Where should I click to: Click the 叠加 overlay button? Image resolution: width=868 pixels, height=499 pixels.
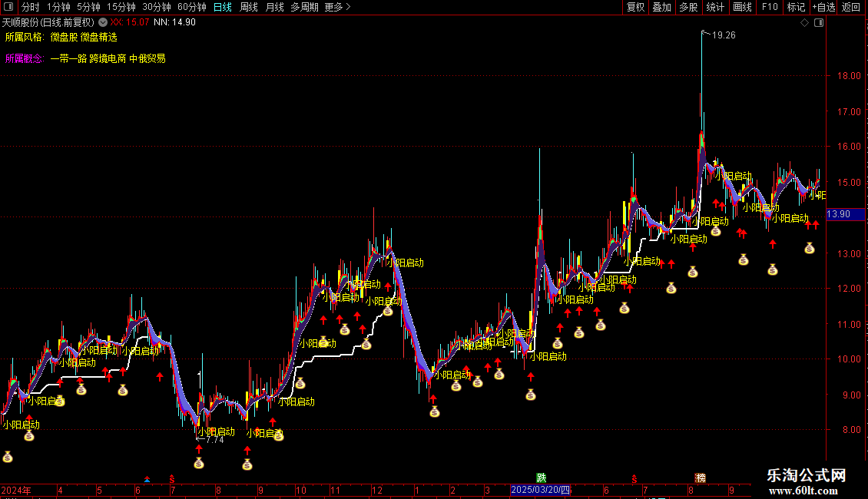[x=661, y=7]
